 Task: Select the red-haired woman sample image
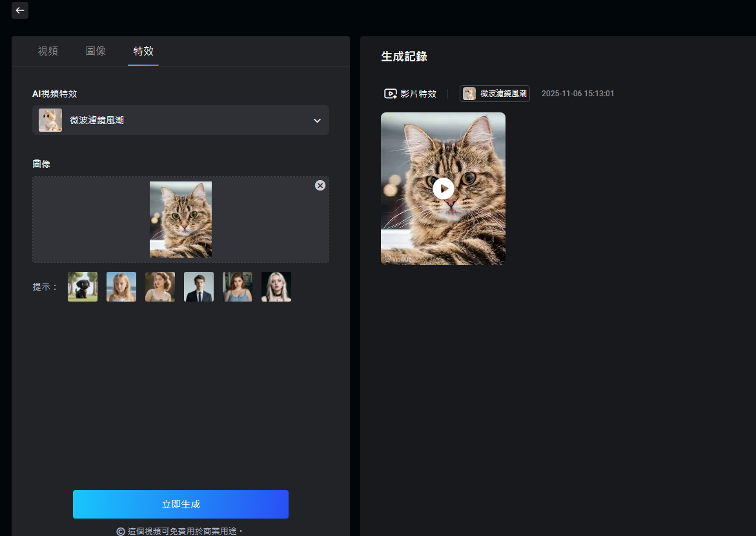(238, 287)
